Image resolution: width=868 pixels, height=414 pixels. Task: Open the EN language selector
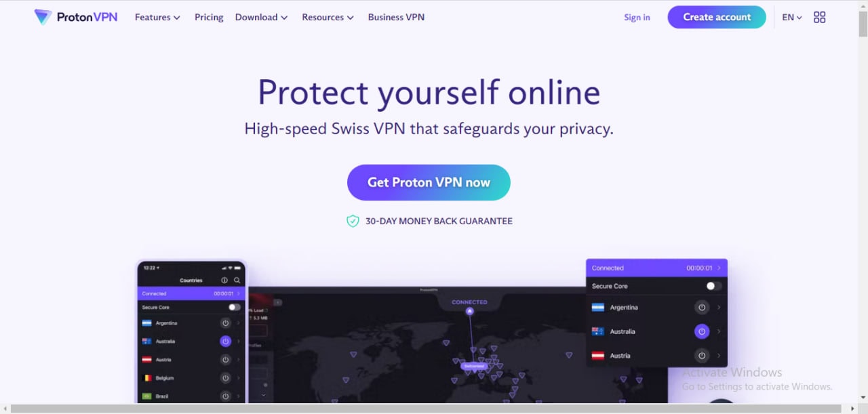coord(792,17)
